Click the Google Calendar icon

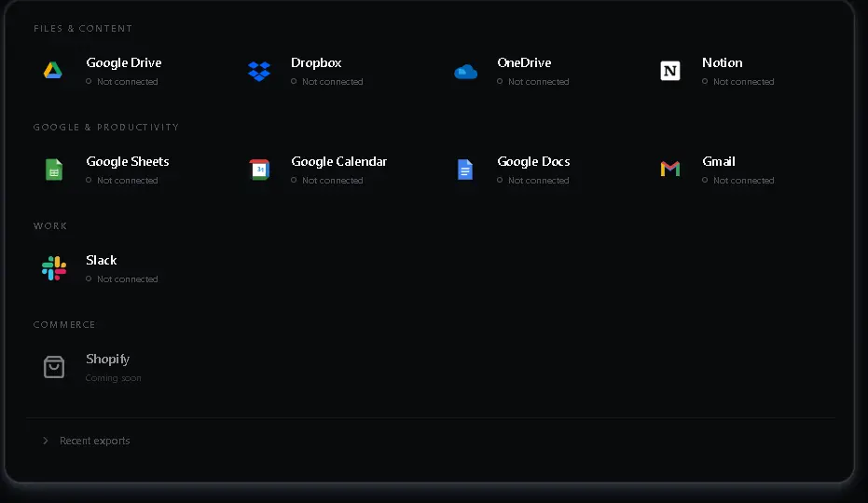[x=259, y=170]
